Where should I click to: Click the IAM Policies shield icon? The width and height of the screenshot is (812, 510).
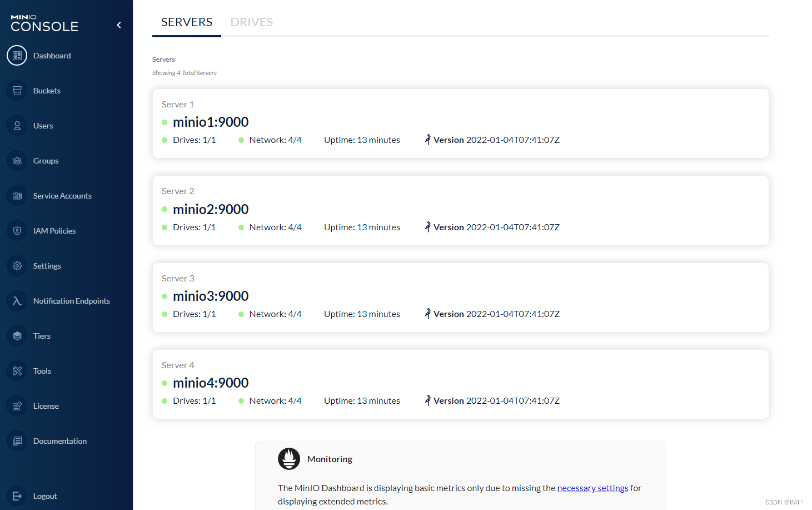click(x=17, y=231)
